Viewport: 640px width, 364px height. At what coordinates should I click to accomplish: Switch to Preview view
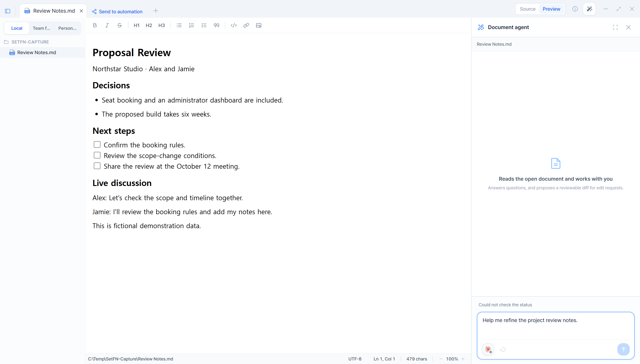tap(551, 9)
